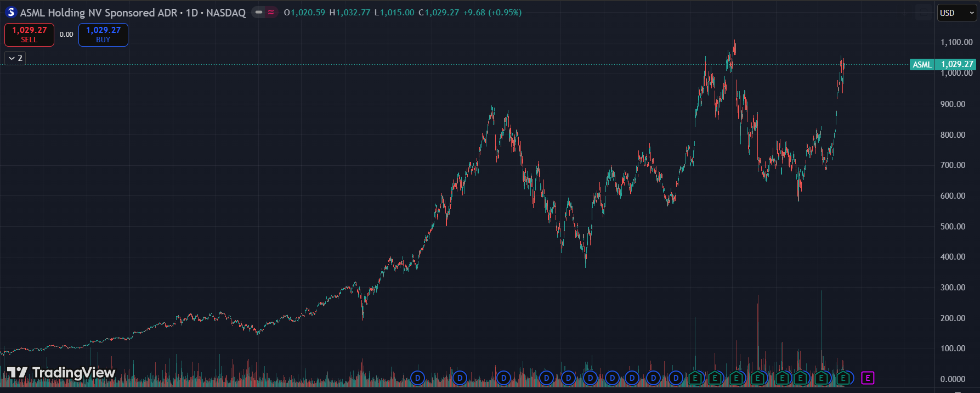Click the pink approximate-data indicator icon

271,12
